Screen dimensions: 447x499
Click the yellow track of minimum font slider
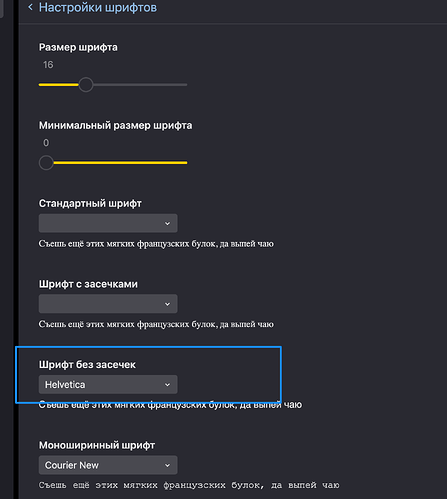[x=120, y=163]
